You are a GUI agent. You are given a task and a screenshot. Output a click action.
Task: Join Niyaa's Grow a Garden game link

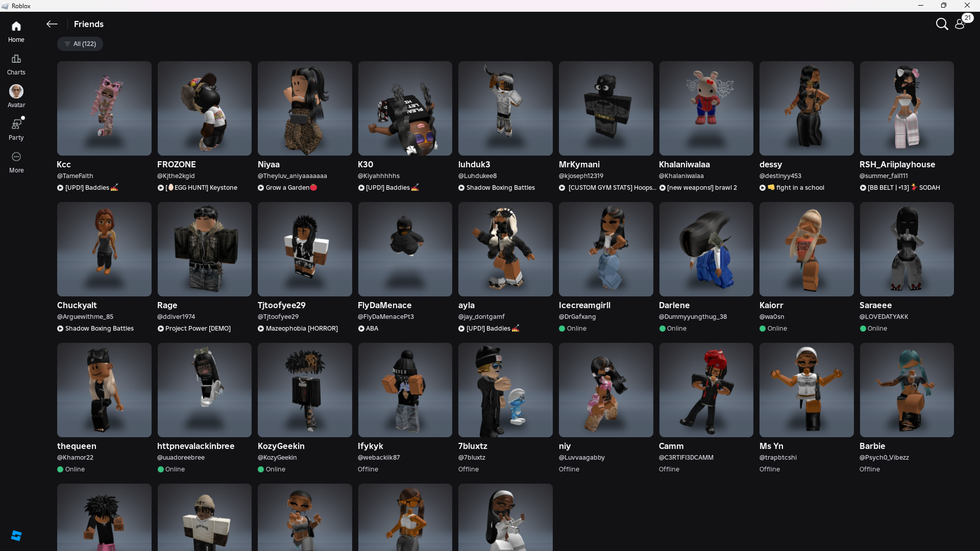(x=287, y=188)
